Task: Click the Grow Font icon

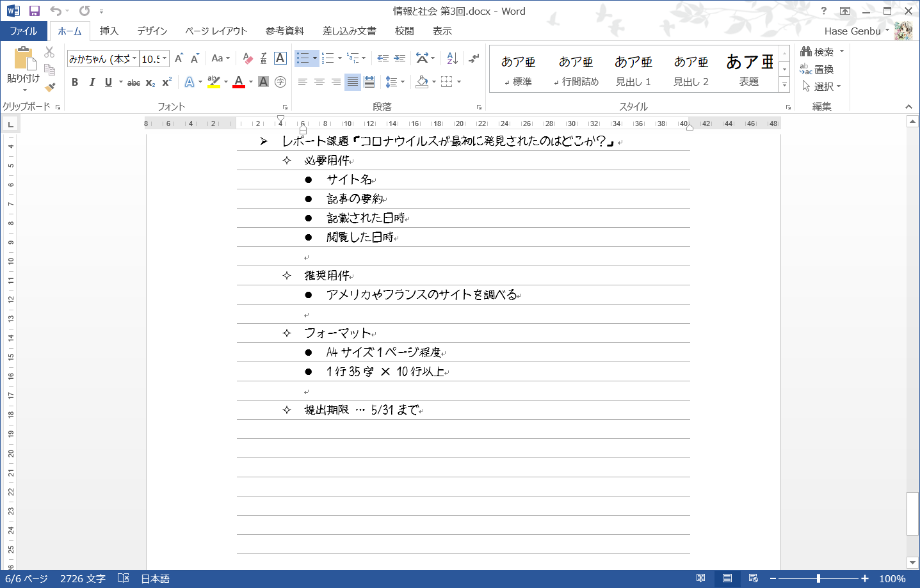Action: coord(179,58)
